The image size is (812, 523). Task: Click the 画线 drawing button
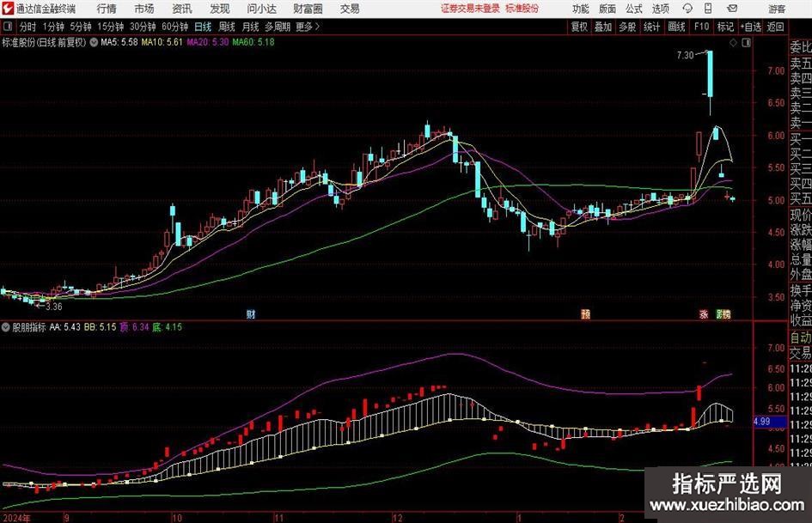click(x=676, y=27)
